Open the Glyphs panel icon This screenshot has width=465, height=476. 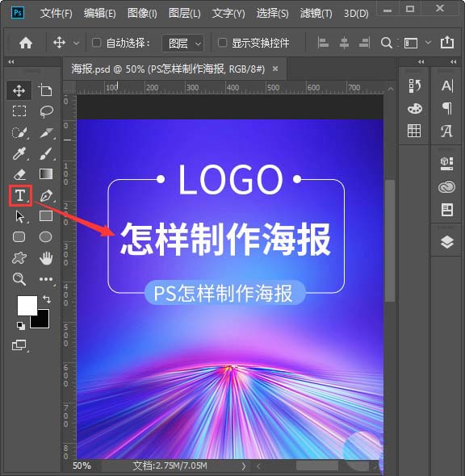click(x=446, y=131)
